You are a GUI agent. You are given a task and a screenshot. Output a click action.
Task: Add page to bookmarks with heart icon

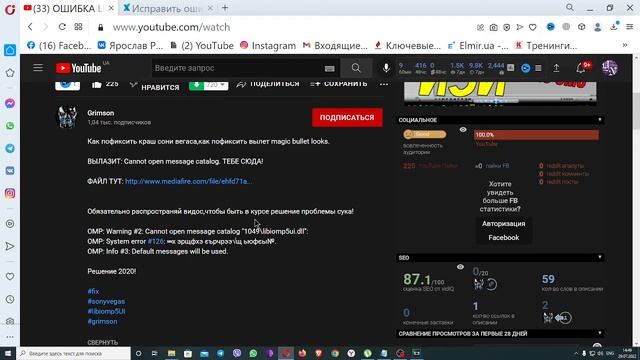[533, 27]
